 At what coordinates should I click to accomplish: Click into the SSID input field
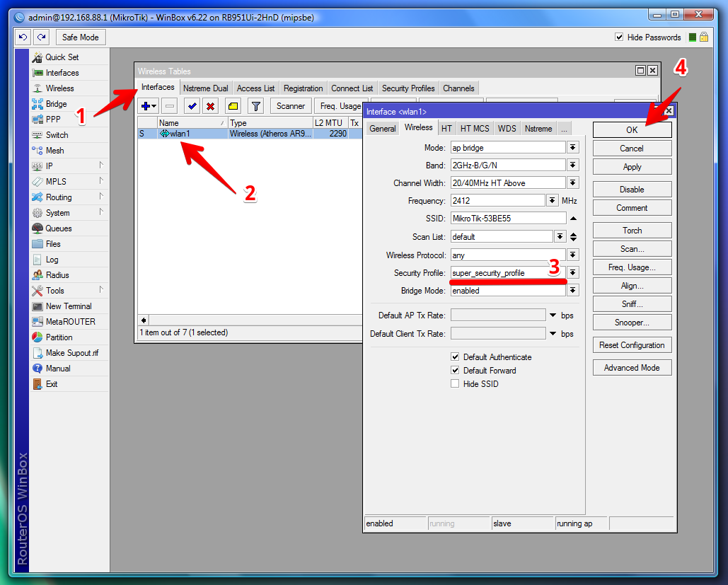pyautogui.click(x=508, y=218)
